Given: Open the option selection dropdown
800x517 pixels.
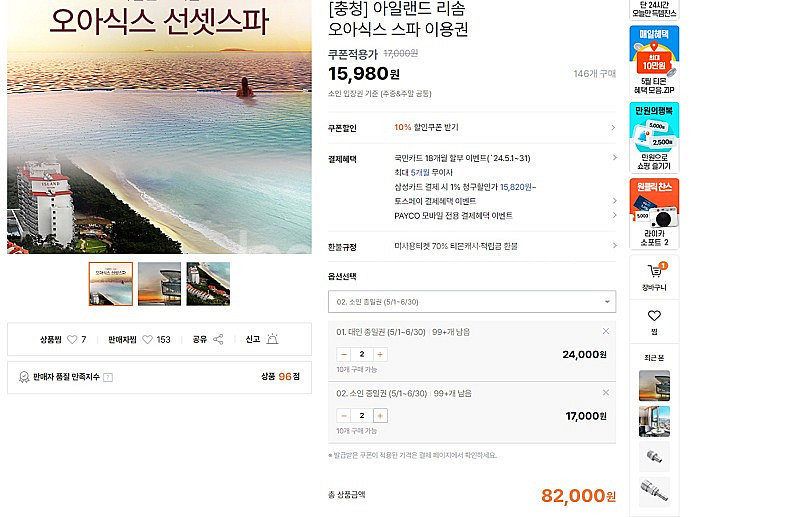Looking at the screenshot, I should coord(472,302).
